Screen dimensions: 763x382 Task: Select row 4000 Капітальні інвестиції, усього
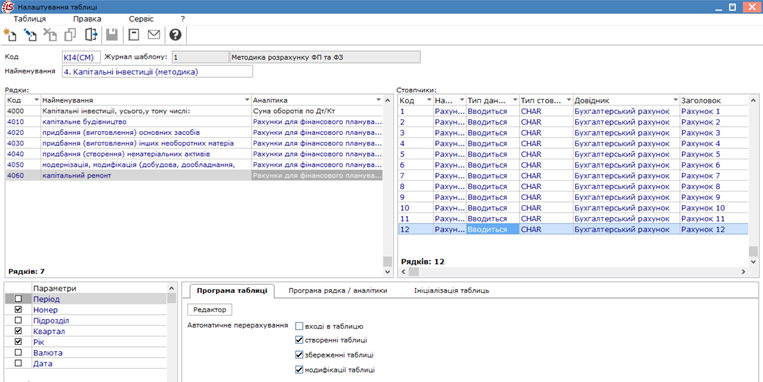[194, 111]
